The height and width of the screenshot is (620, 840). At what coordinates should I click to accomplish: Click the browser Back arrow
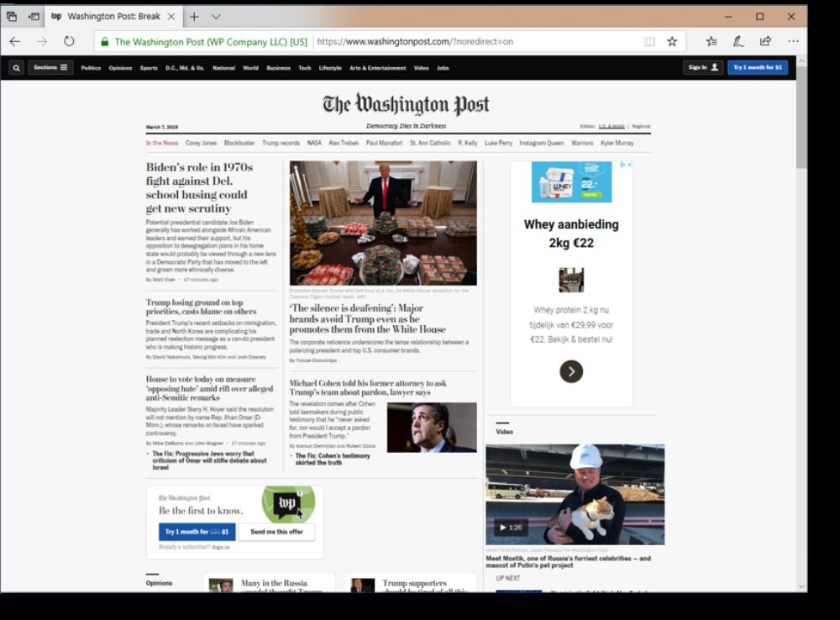15,41
